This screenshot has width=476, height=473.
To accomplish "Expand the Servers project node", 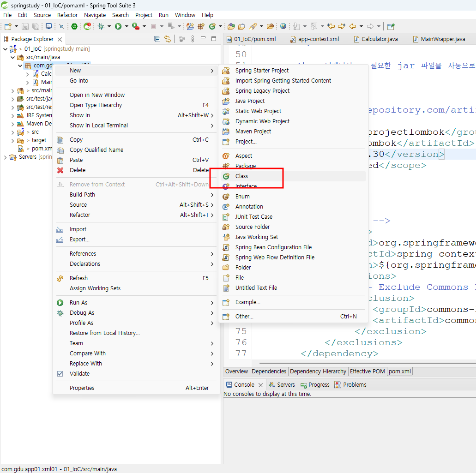I will (5, 157).
